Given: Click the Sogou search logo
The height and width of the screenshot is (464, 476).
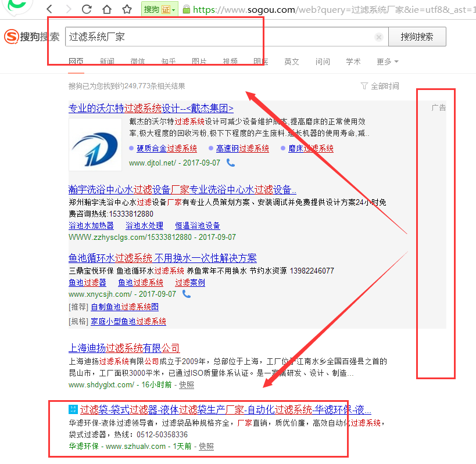Looking at the screenshot, I should [x=32, y=37].
